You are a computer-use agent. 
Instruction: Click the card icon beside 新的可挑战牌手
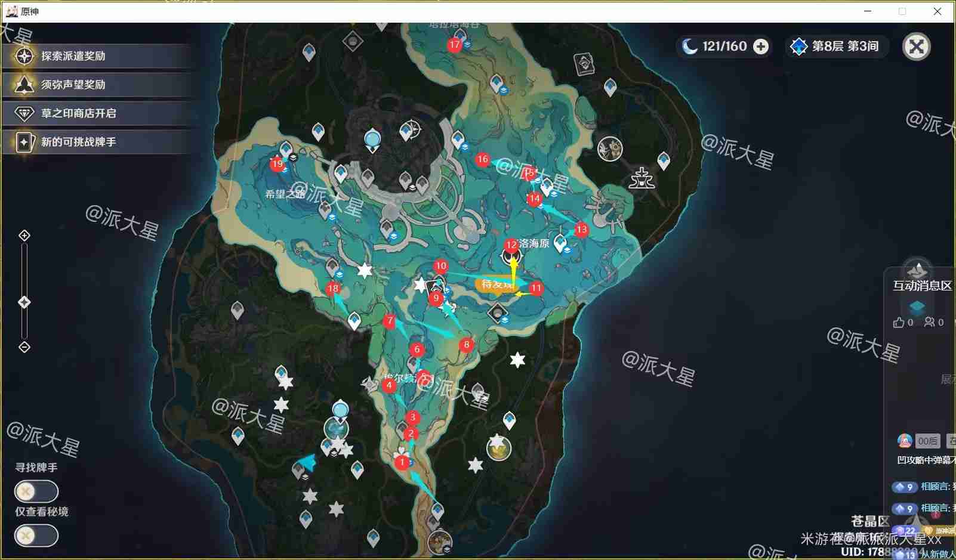point(24,142)
